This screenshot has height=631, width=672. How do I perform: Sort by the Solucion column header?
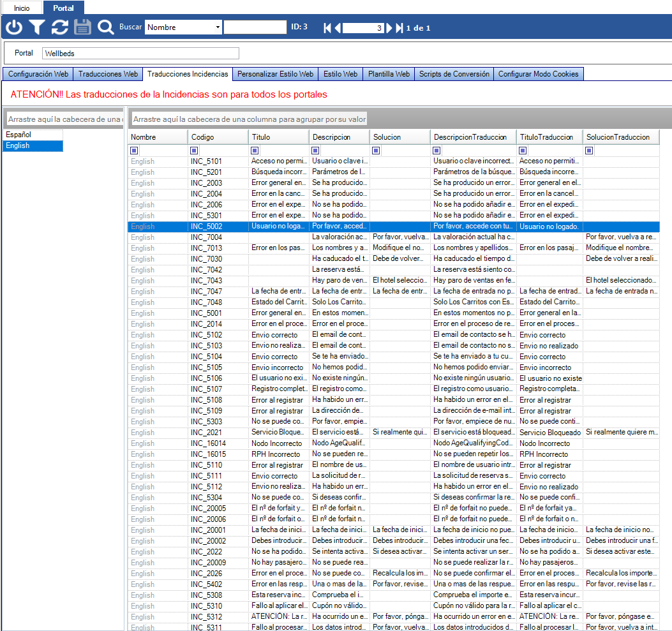[x=400, y=137]
